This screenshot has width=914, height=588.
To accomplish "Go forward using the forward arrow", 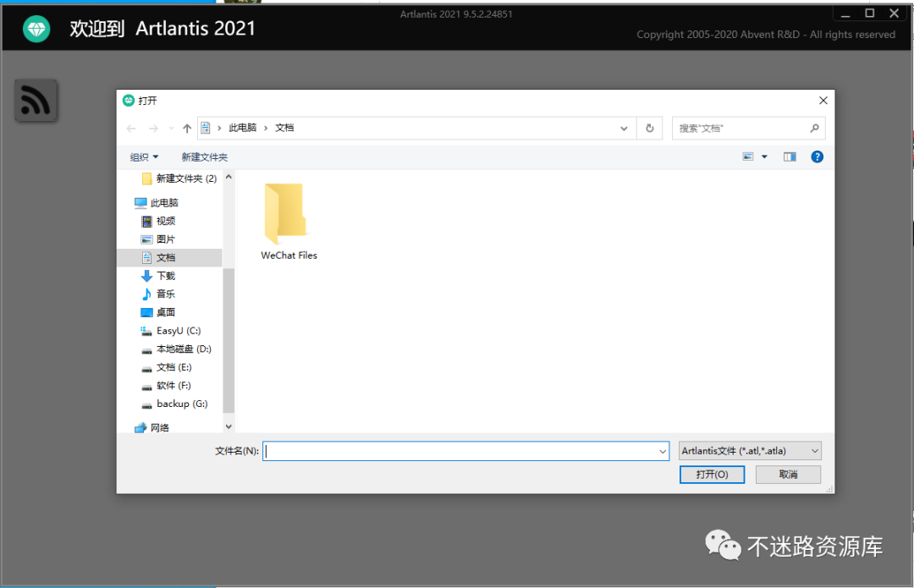I will click(152, 129).
